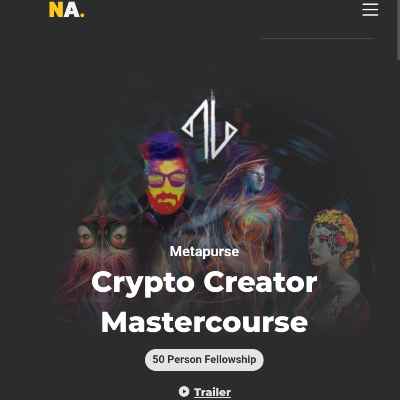Click the Metapurse subtitle text
This screenshot has height=400, width=400.
pyautogui.click(x=204, y=251)
